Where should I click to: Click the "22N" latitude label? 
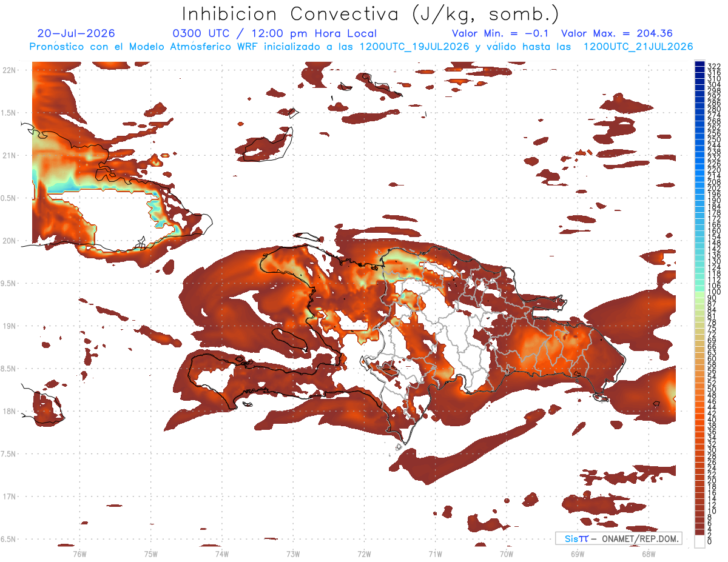[10, 70]
